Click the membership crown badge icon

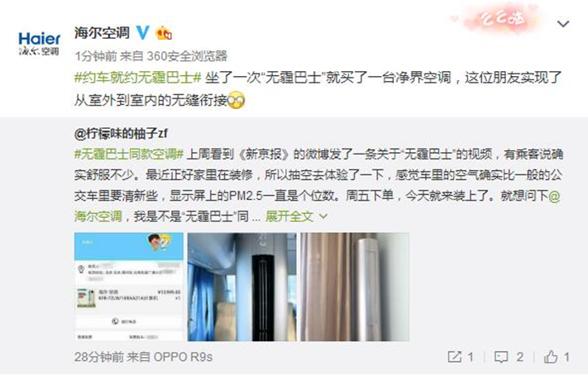click(164, 34)
